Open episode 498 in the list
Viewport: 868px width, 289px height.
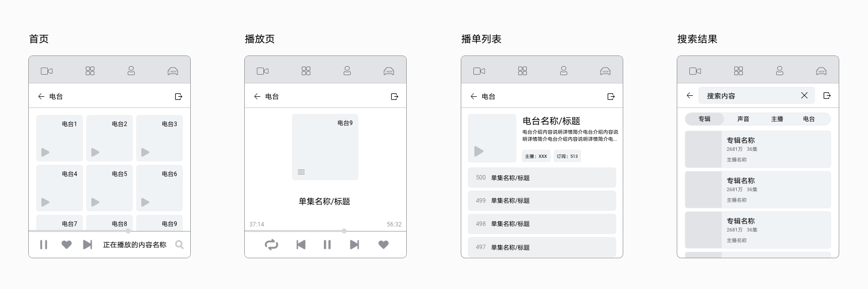point(542,224)
